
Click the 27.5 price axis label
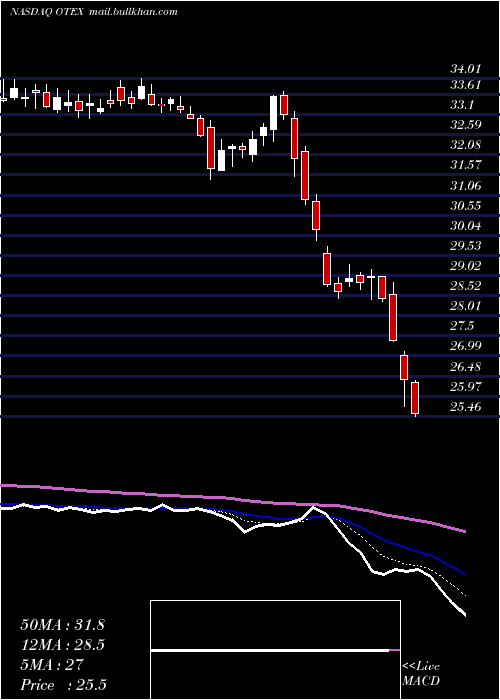pyautogui.click(x=462, y=326)
